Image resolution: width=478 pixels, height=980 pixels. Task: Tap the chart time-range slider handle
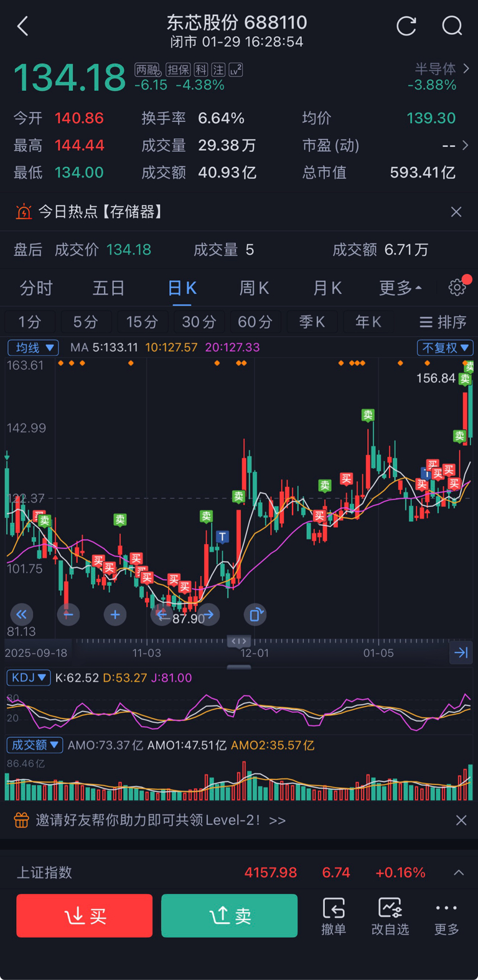240,641
